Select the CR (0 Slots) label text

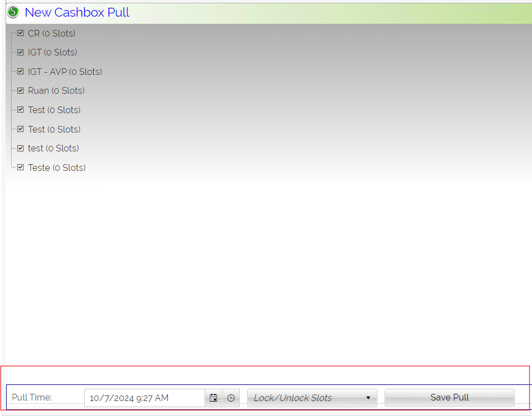(x=52, y=33)
